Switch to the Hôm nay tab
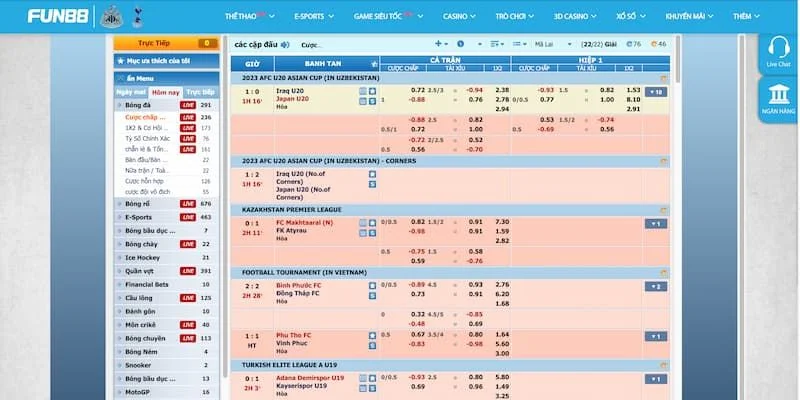Screen dimensions: 800x400 165,91
